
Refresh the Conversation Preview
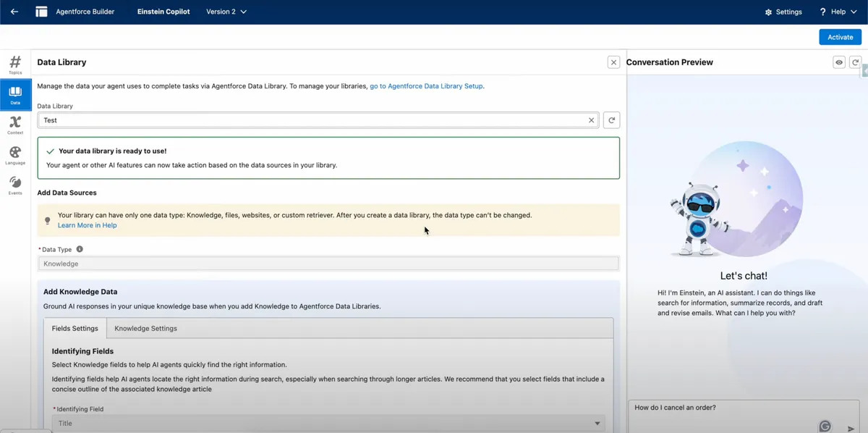click(855, 62)
